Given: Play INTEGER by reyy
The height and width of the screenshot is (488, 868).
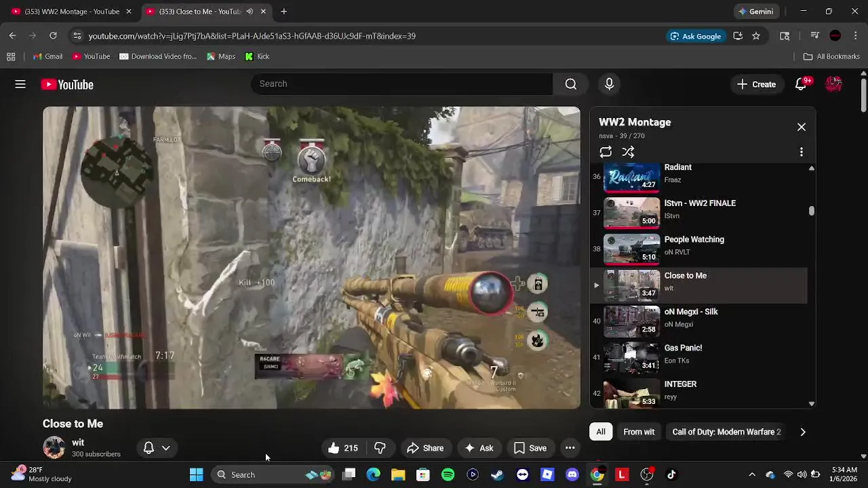Looking at the screenshot, I should [x=698, y=392].
